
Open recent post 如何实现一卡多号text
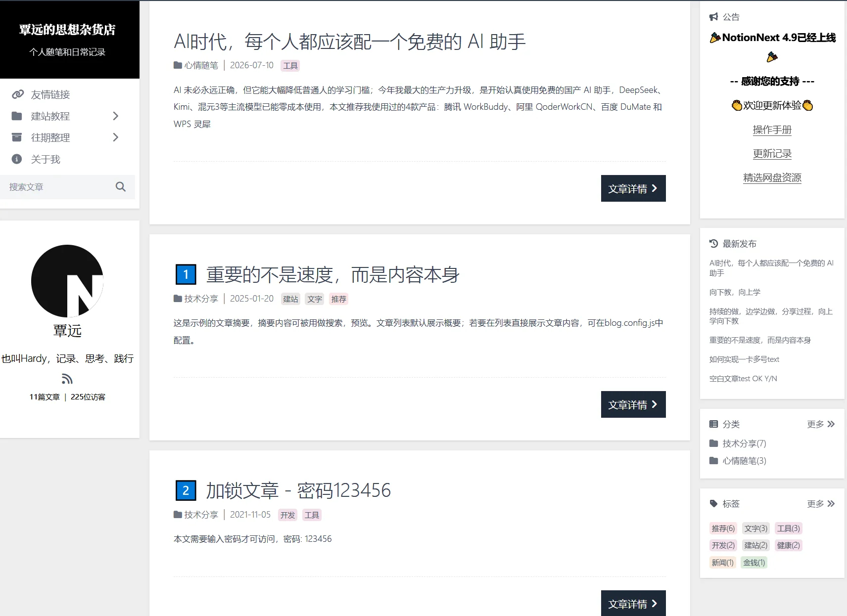pos(744,359)
